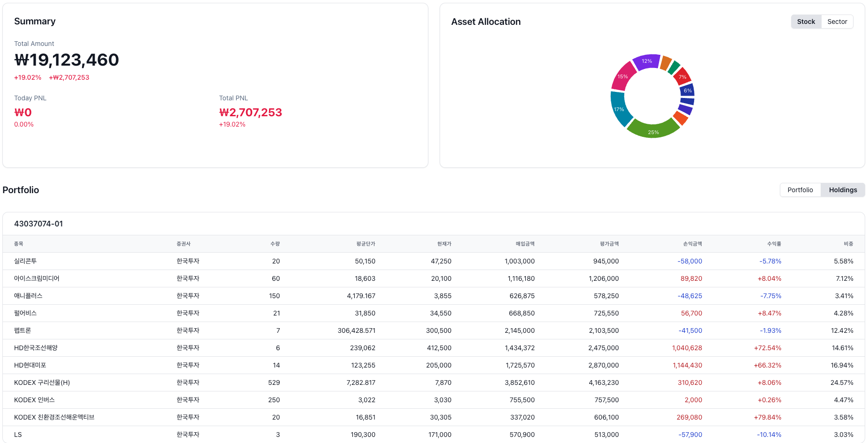The image size is (868, 443).
Task: Click the pink 15% donut segment
Action: point(623,76)
